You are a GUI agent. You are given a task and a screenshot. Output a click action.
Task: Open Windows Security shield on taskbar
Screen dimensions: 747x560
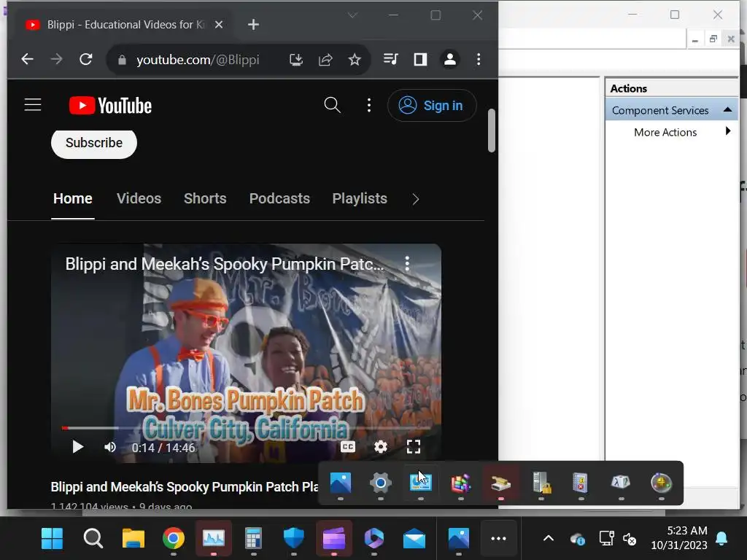[293, 539]
